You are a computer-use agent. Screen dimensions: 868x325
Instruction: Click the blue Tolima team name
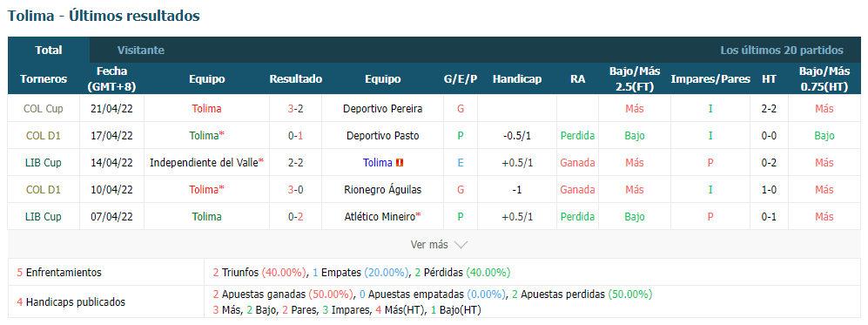pos(378,163)
